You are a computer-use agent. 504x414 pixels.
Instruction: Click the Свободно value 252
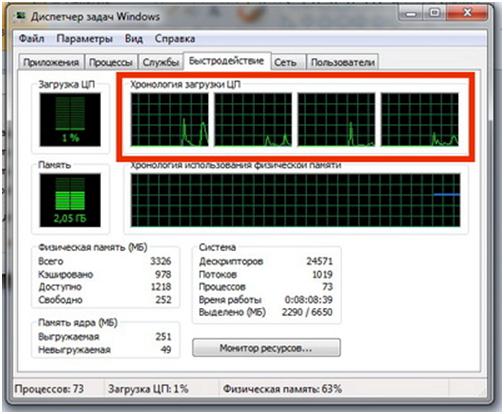pos(163,299)
